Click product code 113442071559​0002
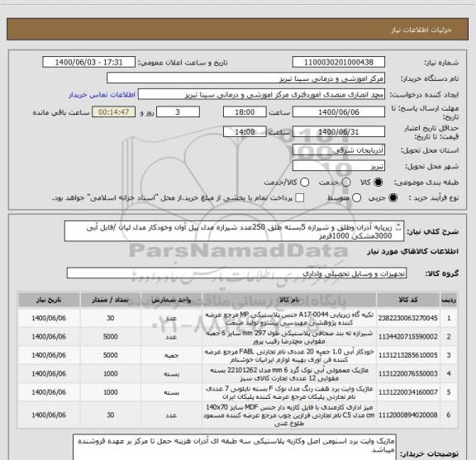This screenshot has width=476, height=460. click(407, 336)
